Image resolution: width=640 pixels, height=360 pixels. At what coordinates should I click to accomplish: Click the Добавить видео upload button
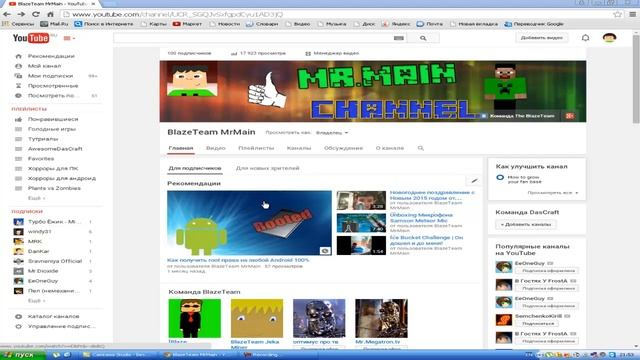542,38
